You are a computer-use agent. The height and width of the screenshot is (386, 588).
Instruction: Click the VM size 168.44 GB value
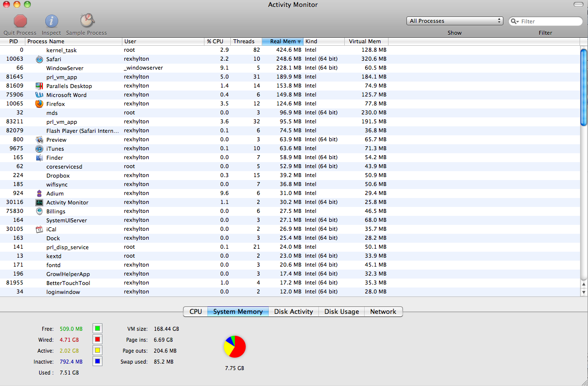point(167,329)
